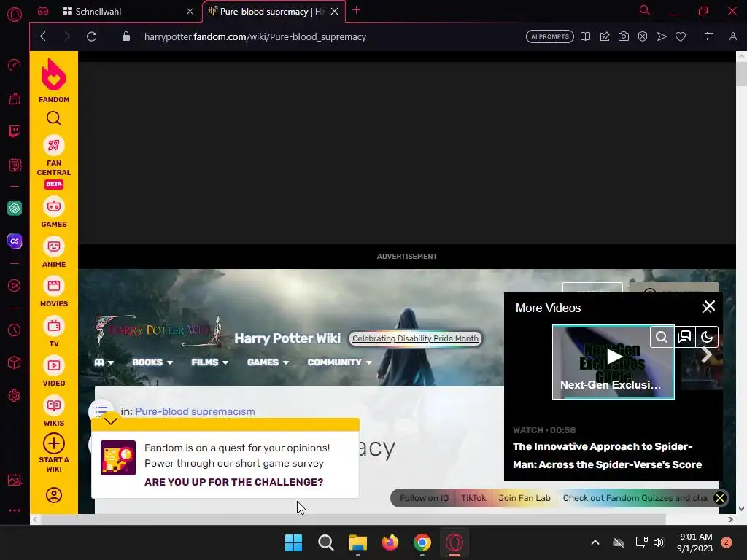This screenshot has width=747, height=560.
Task: Open volume control in system tray
Action: (659, 542)
